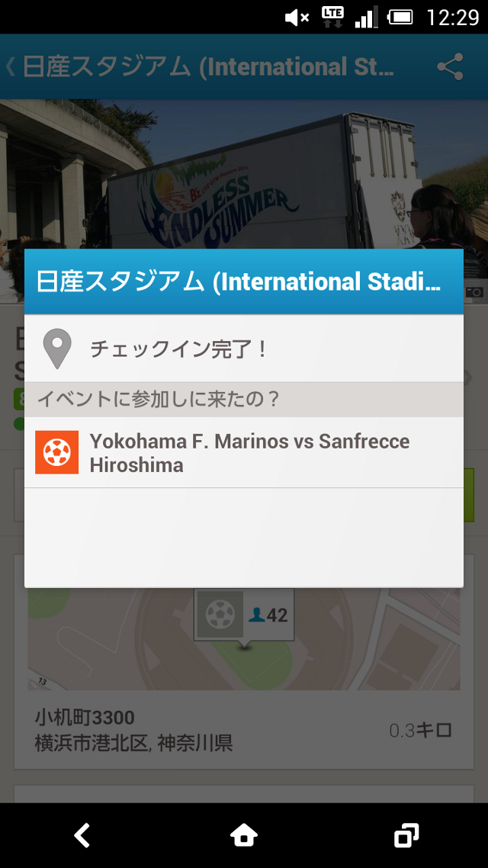Tap the recent apps navigation button
This screenshot has height=868, width=488.
click(406, 835)
